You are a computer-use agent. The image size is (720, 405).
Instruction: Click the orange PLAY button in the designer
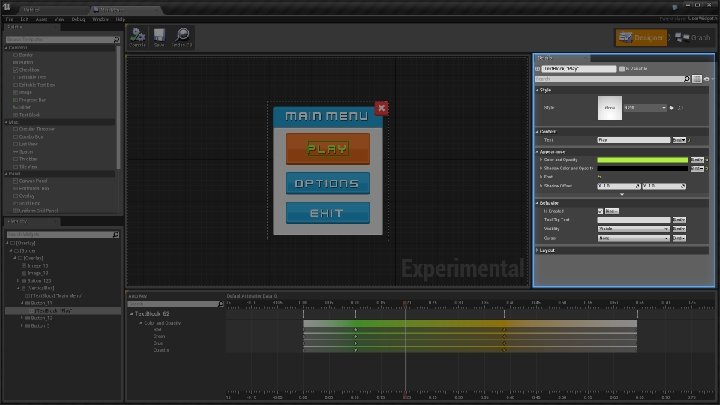328,149
